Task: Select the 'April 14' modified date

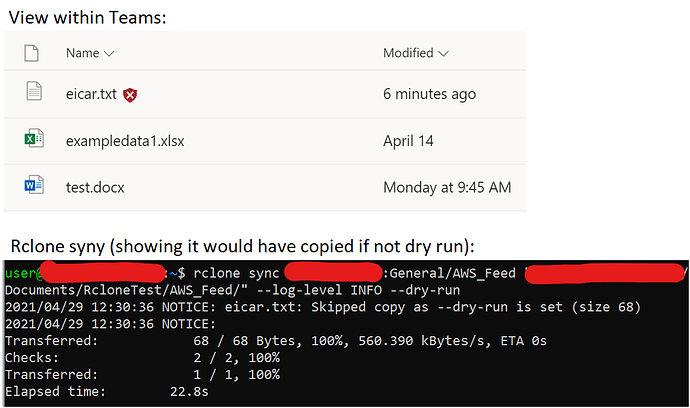Action: click(x=408, y=141)
